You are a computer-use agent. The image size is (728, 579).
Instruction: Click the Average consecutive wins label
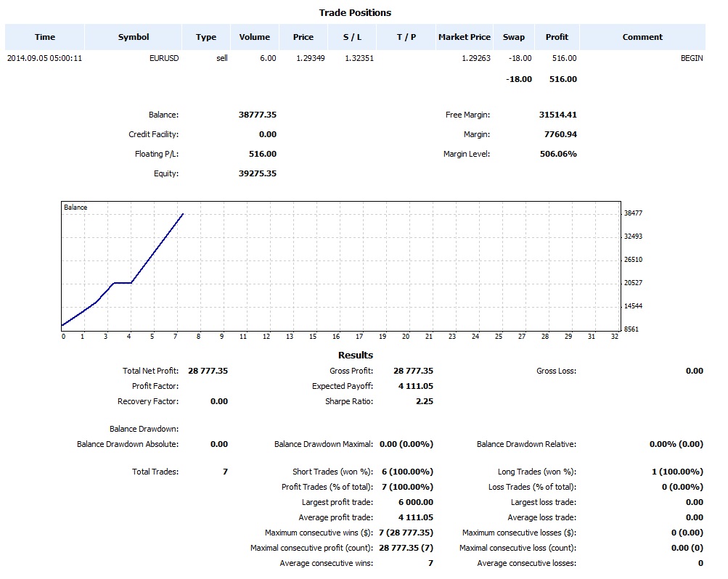tap(327, 563)
